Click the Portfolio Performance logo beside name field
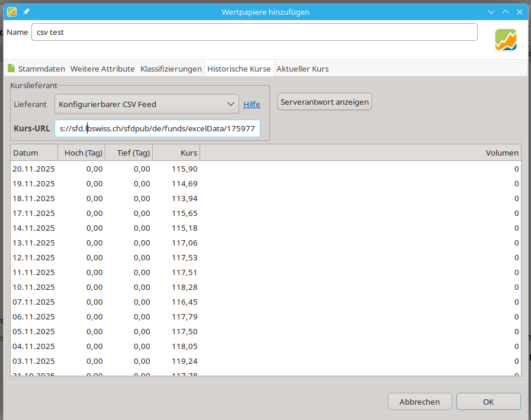Viewport: 531px width, 420px height. 506,40
